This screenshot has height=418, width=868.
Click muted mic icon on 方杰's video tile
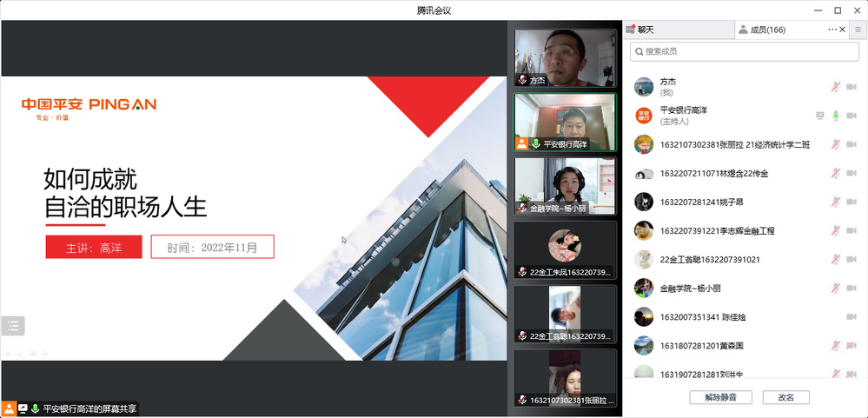(x=522, y=80)
